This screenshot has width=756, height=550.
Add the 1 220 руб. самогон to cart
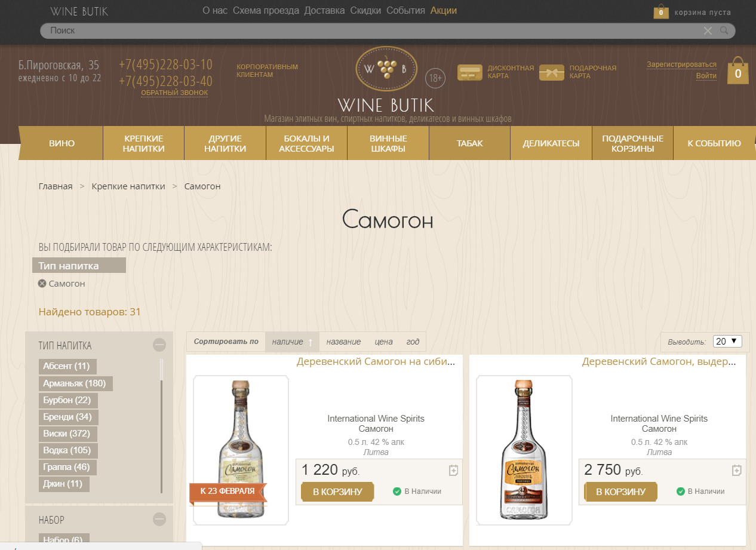[337, 491]
